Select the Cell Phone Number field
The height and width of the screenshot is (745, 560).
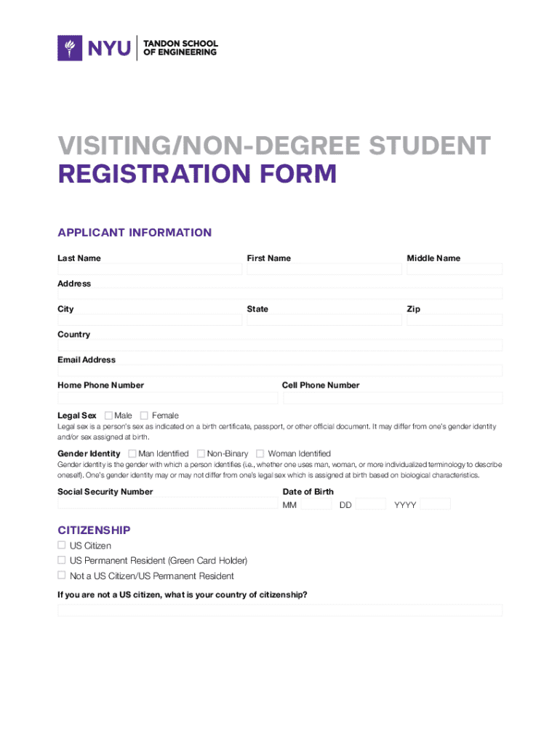(393, 398)
